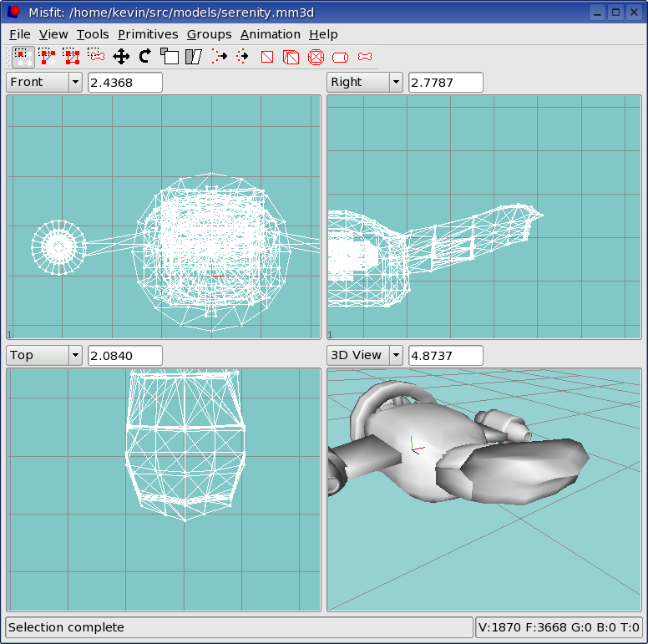Click the zoom field showing 2.4368
The image size is (648, 644).
[125, 82]
